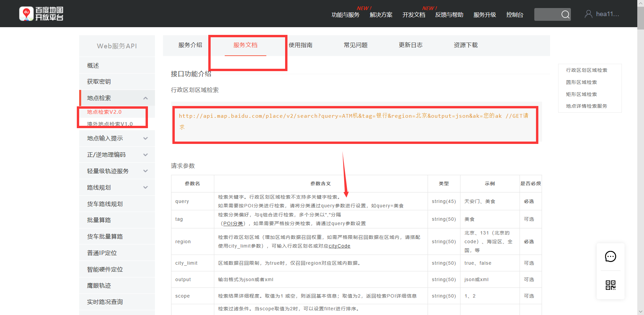Expand the 轻量级轨迹服务 section chevron
The width and height of the screenshot is (644, 315).
pos(146,171)
